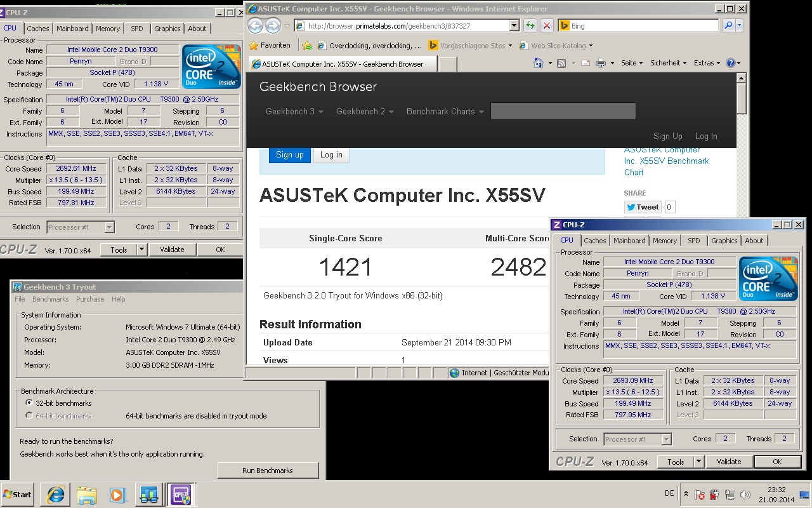
Task: Open Geekbench Benchmarks menu
Action: point(51,299)
